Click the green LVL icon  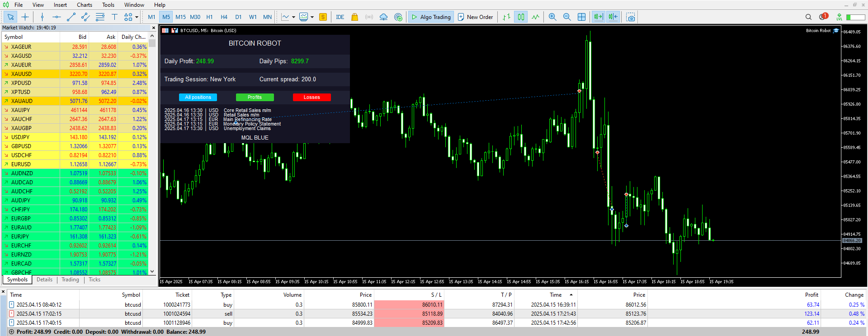coord(839,17)
